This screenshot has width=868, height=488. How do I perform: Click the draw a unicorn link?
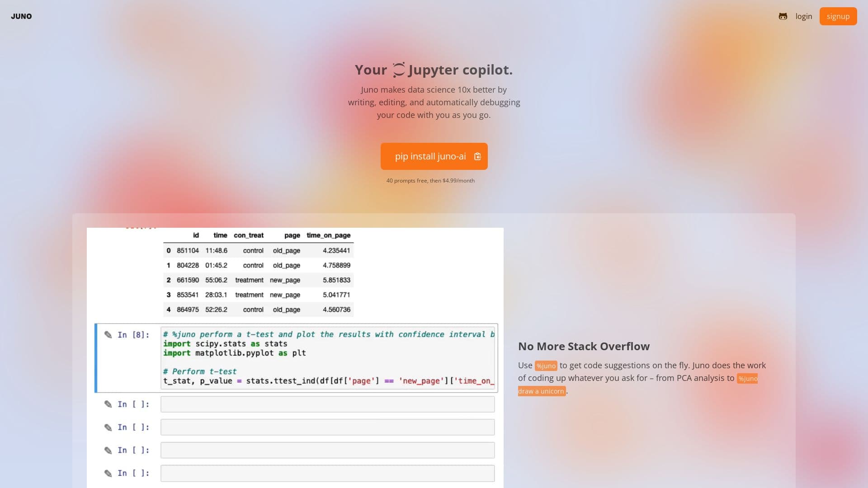542,391
